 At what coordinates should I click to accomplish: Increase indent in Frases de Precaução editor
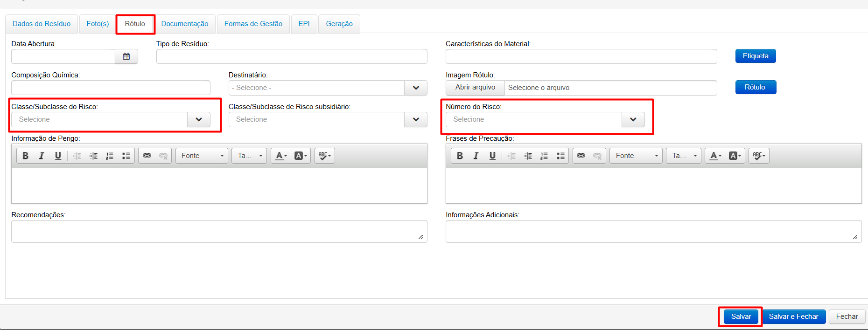[528, 156]
